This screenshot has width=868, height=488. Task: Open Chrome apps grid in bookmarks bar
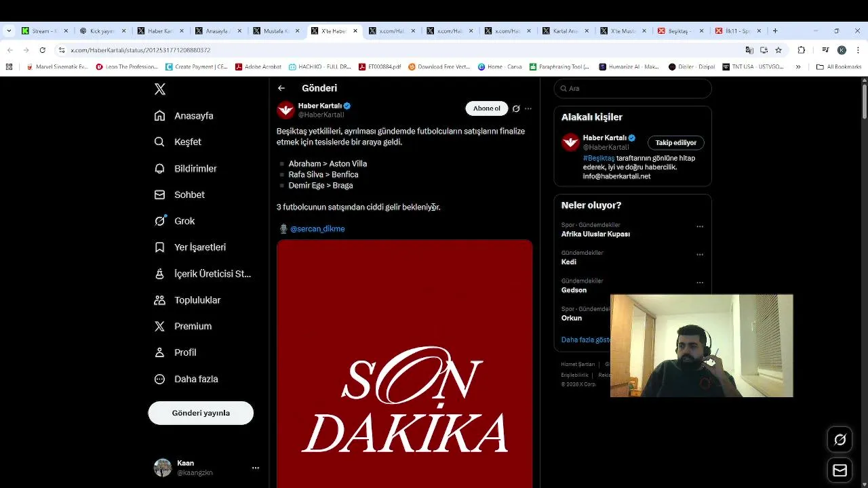pyautogui.click(x=9, y=66)
